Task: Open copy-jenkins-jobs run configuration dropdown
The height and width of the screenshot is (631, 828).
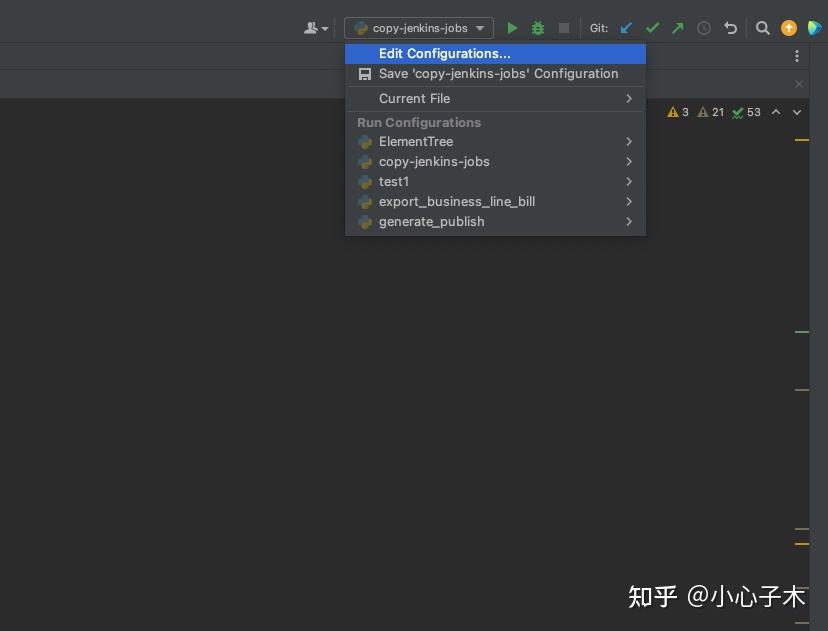Action: click(x=419, y=28)
